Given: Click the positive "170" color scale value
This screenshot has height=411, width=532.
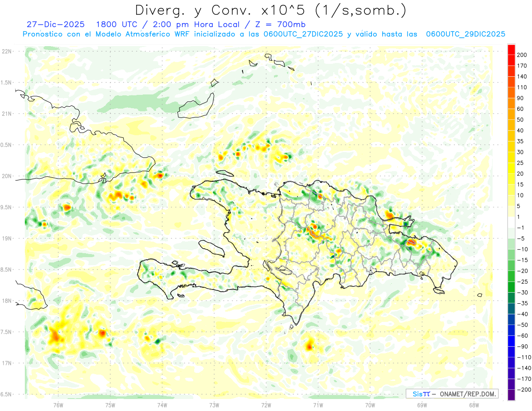Looking at the screenshot, I should 522,66.
